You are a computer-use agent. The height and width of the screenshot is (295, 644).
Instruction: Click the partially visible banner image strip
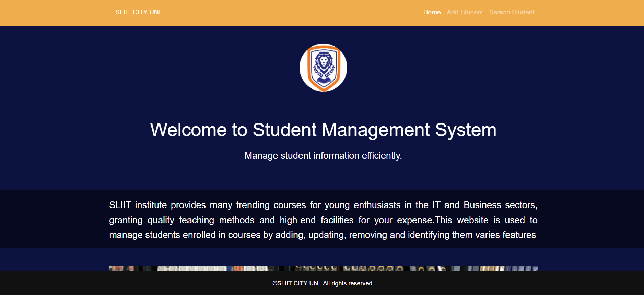click(x=323, y=268)
